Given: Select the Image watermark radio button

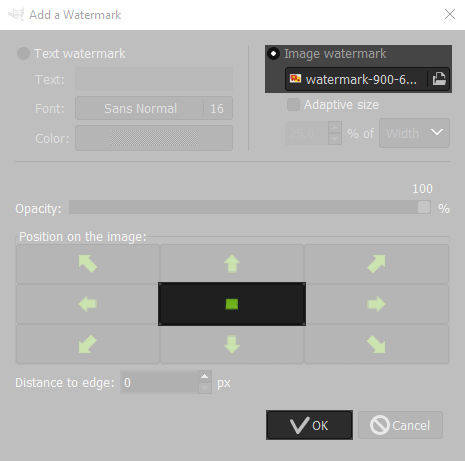Looking at the screenshot, I should (273, 54).
